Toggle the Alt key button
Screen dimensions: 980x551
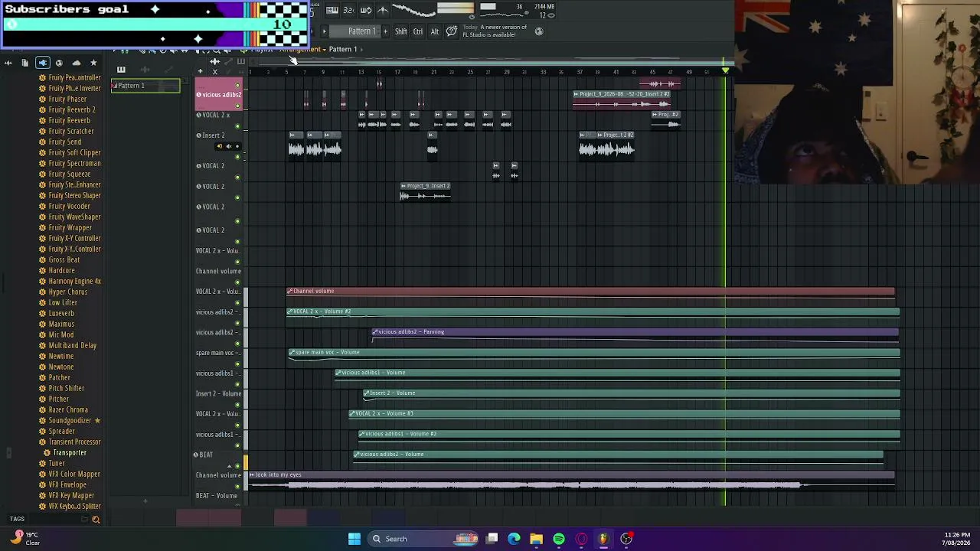click(435, 31)
